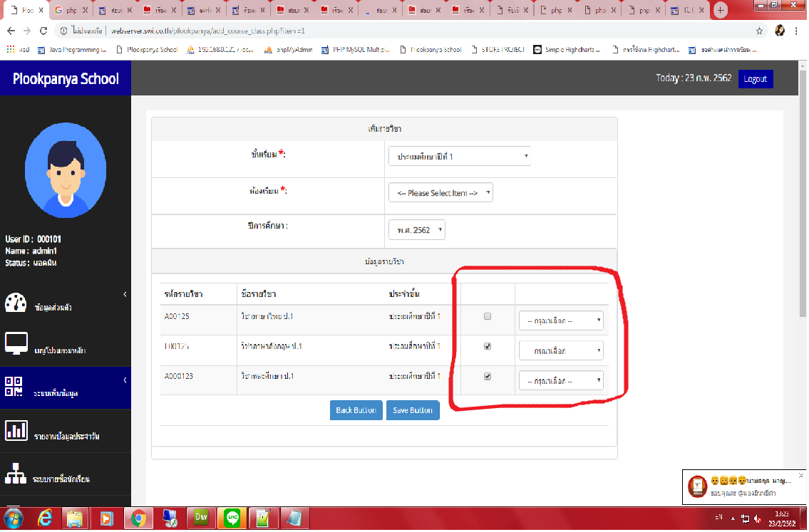Click the EN language indicator in tray

click(718, 517)
